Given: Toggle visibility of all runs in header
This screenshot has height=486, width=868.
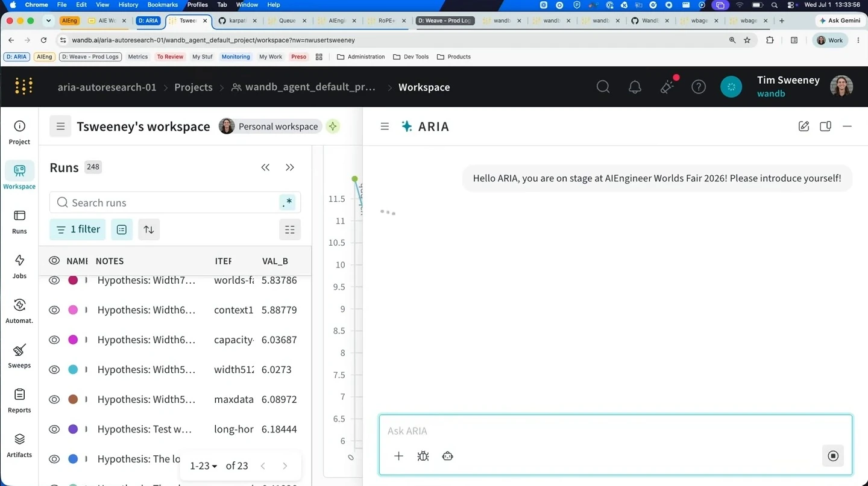Looking at the screenshot, I should click(x=54, y=261).
